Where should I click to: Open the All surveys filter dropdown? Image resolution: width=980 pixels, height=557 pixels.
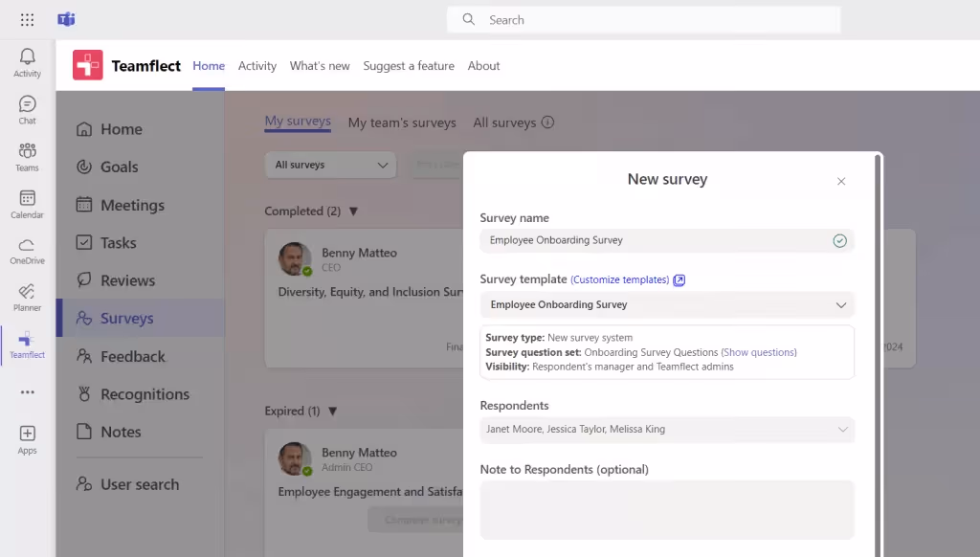click(330, 165)
